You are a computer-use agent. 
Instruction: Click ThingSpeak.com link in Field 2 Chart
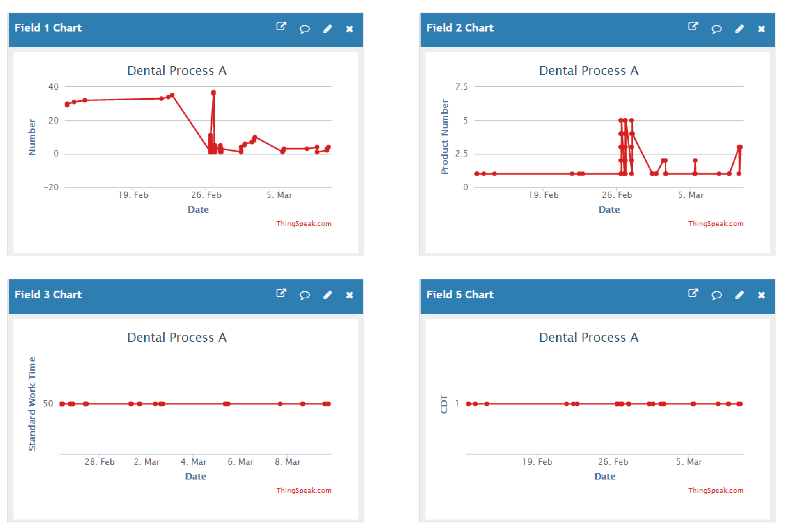[x=715, y=224]
